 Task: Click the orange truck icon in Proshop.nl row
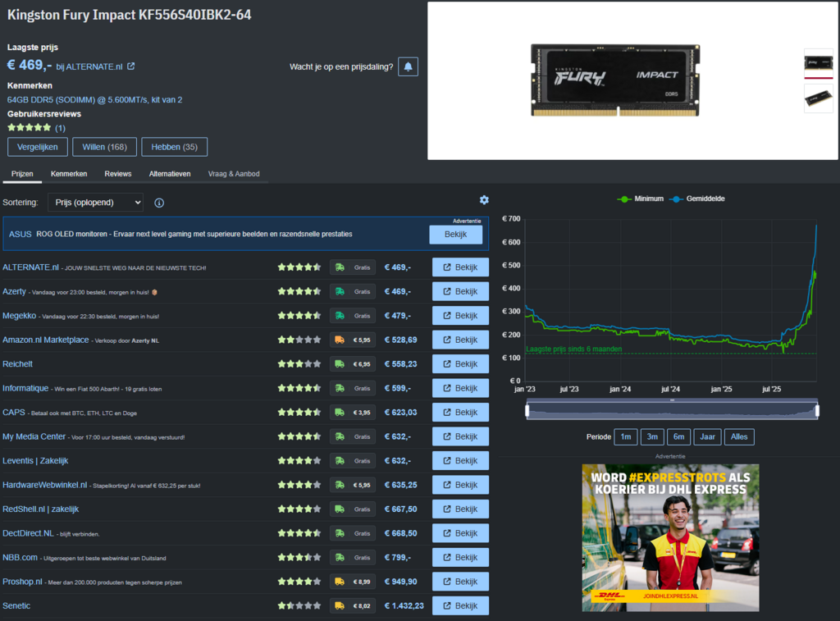click(x=340, y=582)
